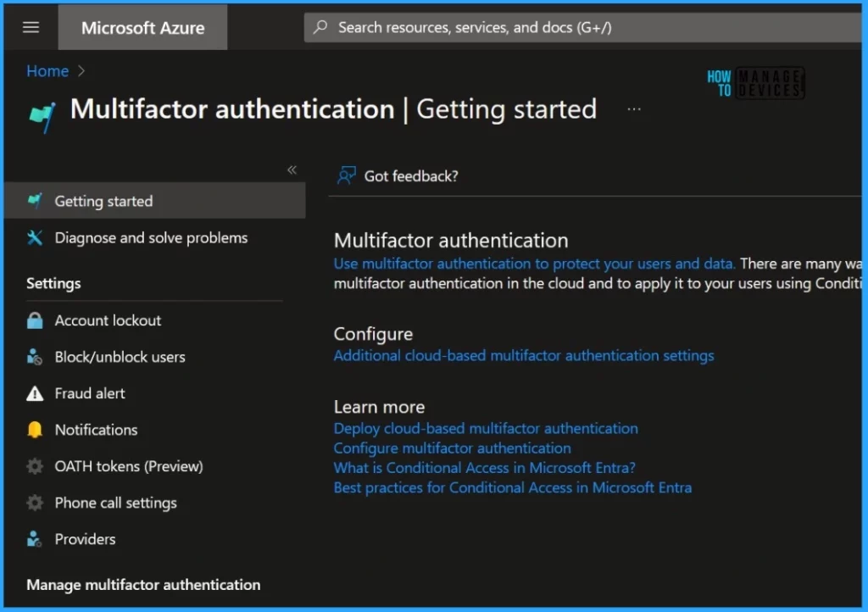This screenshot has width=868, height=612.
Task: Click the Multifactor authentication content heading
Action: pos(451,240)
